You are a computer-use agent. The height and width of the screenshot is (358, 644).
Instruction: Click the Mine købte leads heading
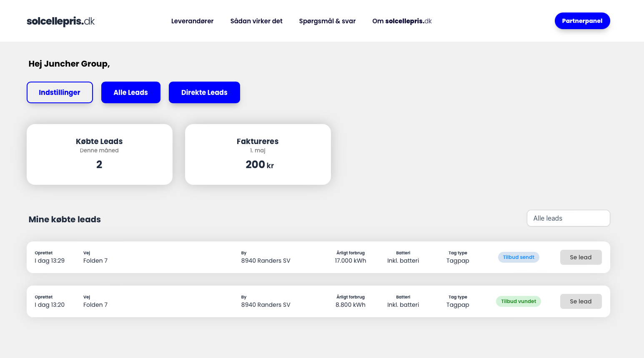coord(65,219)
